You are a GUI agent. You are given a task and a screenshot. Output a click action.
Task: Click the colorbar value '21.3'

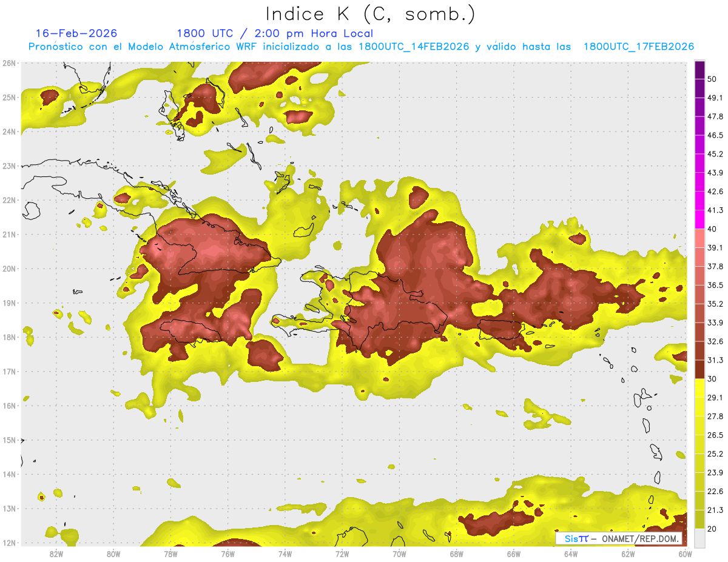tap(715, 510)
